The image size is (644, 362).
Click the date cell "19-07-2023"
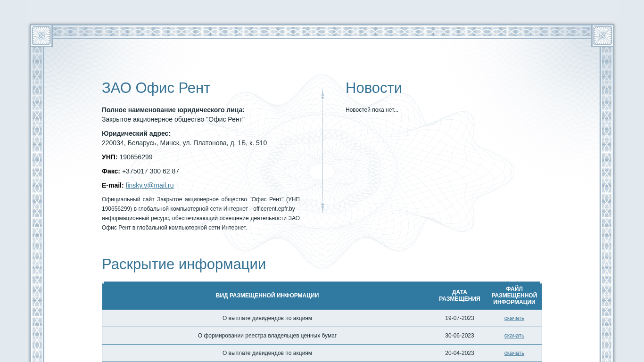[460, 318]
